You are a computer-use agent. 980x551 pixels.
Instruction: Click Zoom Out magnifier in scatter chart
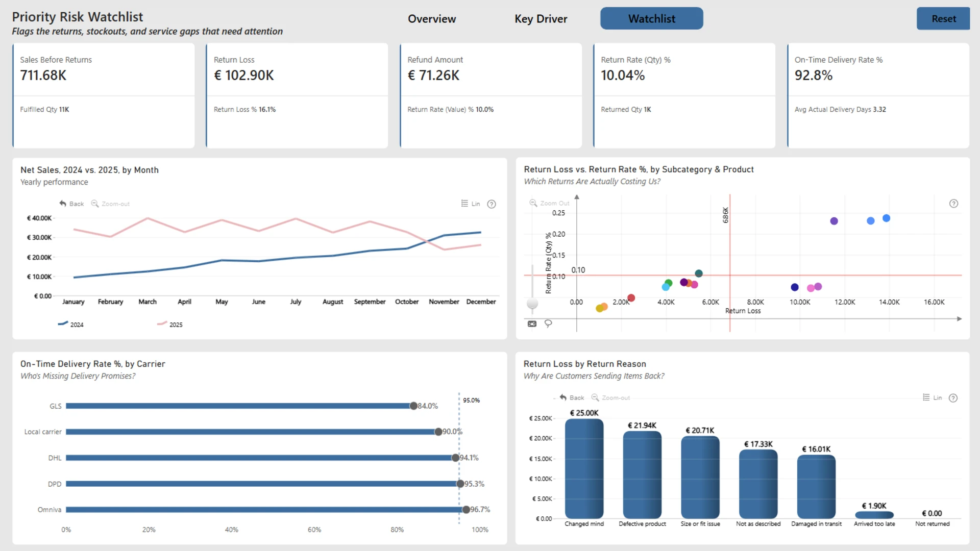click(x=533, y=203)
